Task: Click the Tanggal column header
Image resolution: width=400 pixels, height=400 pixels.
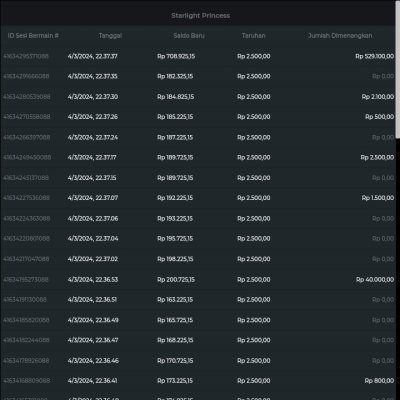Action: [x=110, y=36]
